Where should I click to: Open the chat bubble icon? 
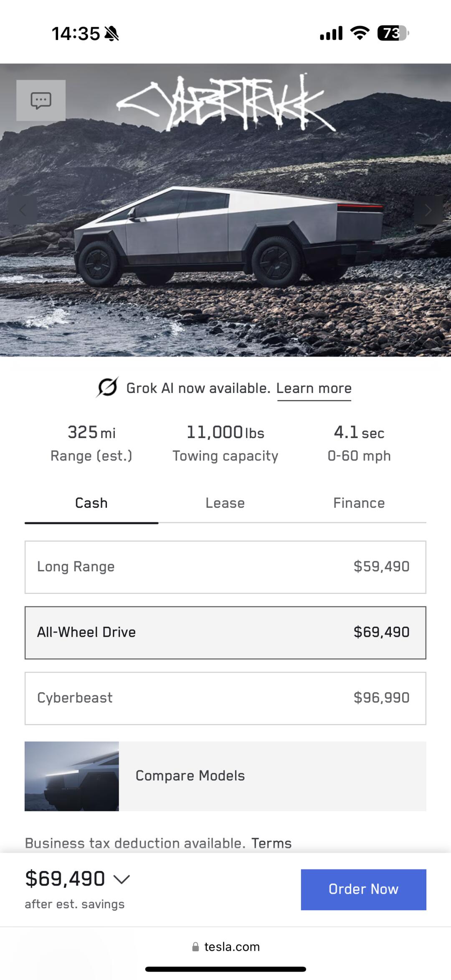pos(41,101)
